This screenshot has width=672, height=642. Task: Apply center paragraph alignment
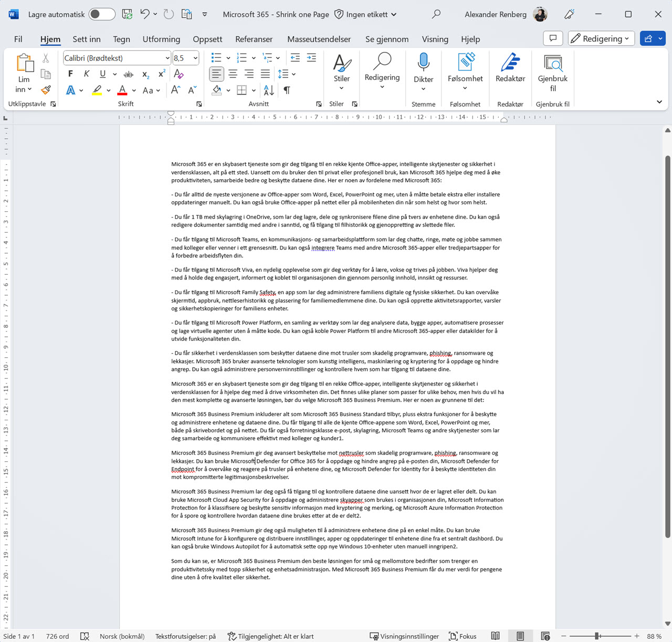[233, 74]
